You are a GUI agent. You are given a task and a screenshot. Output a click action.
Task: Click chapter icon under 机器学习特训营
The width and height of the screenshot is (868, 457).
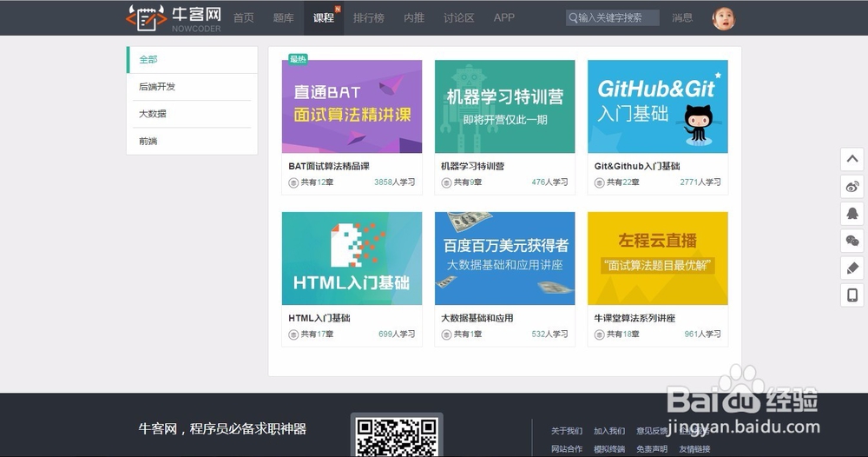pyautogui.click(x=446, y=182)
